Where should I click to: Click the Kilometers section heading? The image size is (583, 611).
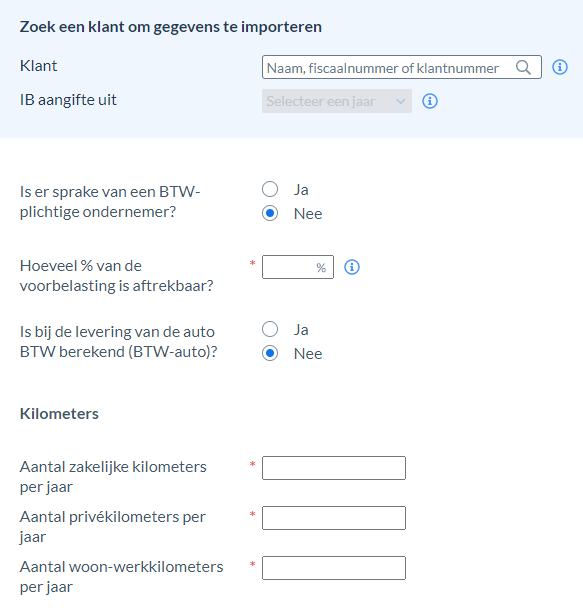point(59,414)
